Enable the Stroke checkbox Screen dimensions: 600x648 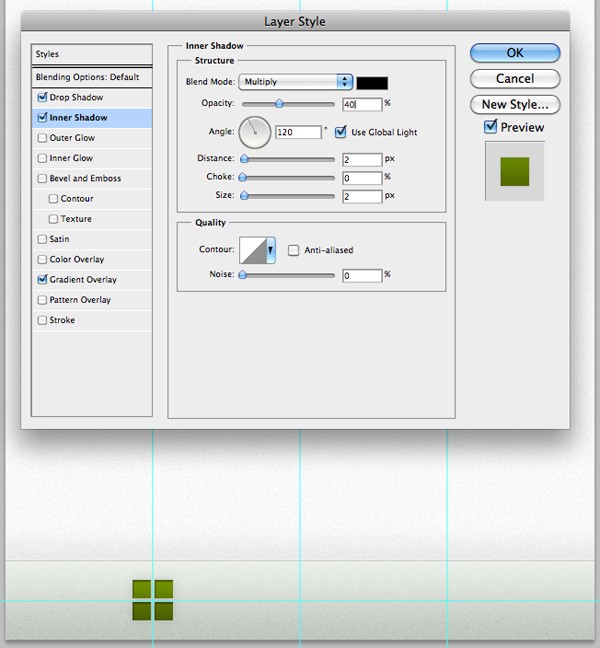tap(42, 320)
